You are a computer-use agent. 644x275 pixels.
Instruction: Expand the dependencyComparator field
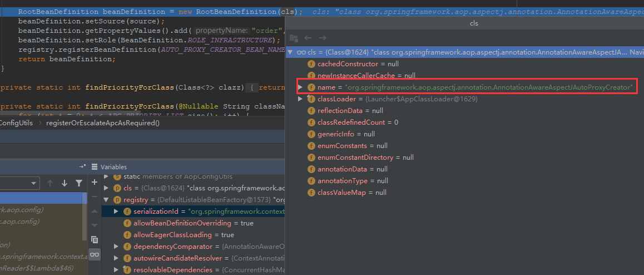point(116,247)
